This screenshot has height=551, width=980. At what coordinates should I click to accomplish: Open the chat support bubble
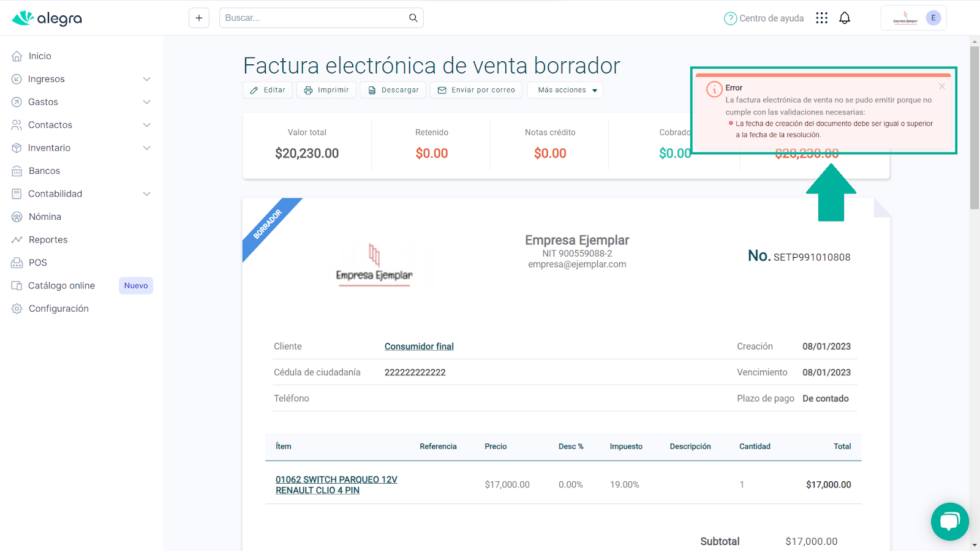pos(950,522)
